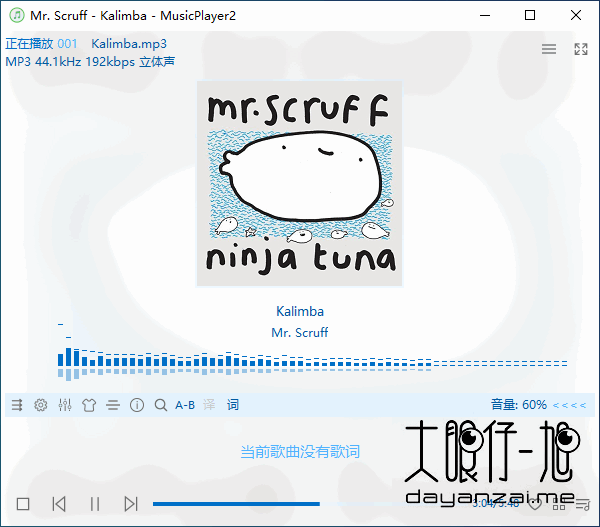Screen dimensions: 600x527
Task: Open settings via the gear icon
Action: (41, 405)
